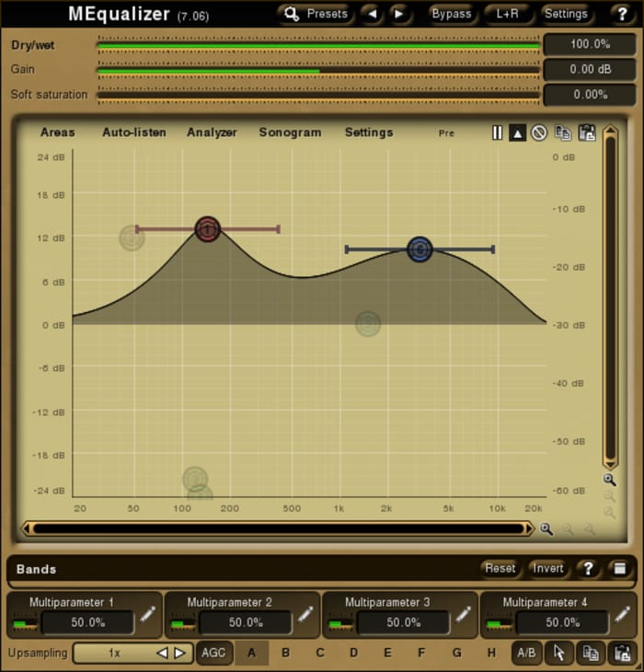Open the Presets browser

tap(316, 14)
